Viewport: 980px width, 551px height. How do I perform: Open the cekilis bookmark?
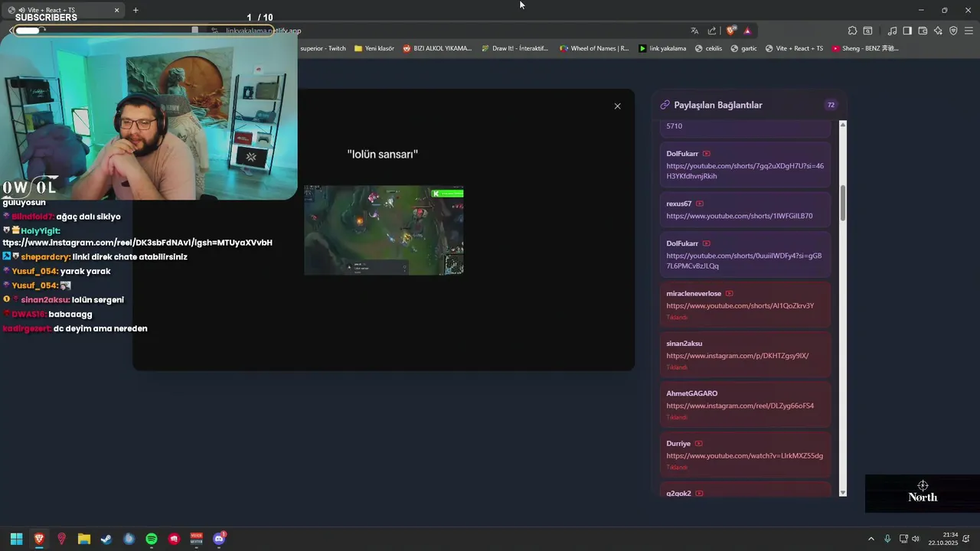pyautogui.click(x=708, y=48)
